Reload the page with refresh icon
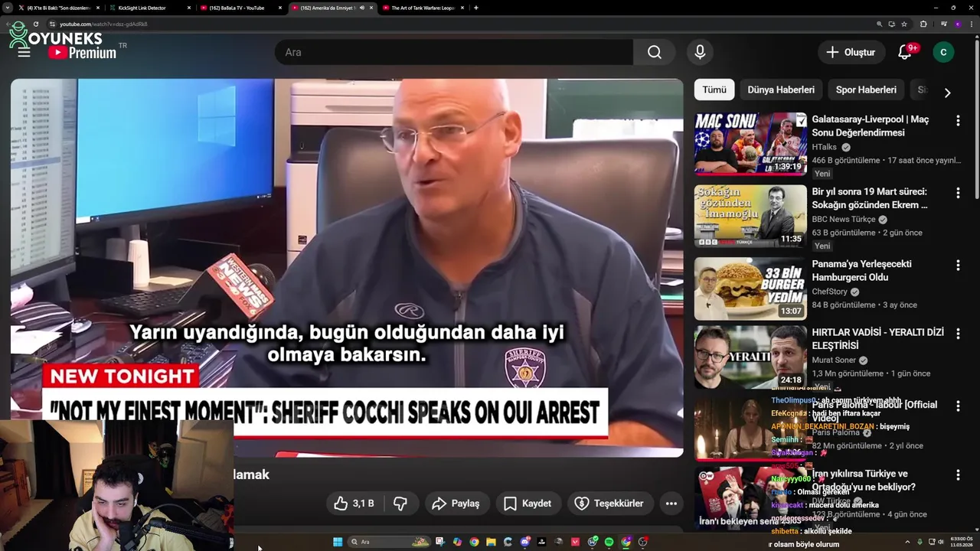 click(35, 24)
